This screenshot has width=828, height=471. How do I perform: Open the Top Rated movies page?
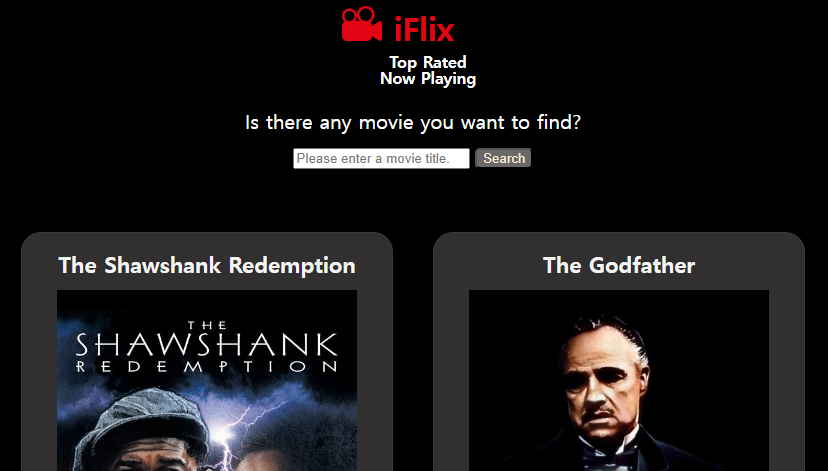428,62
